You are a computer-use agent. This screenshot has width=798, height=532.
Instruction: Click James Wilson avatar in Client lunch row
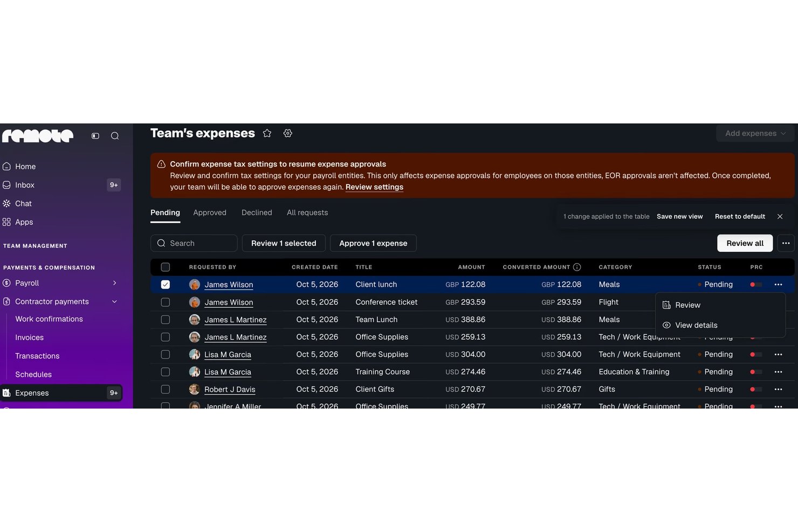pos(195,285)
